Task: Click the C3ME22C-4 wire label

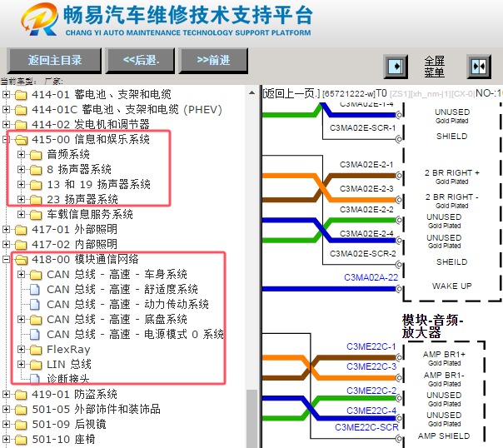Action: click(371, 411)
